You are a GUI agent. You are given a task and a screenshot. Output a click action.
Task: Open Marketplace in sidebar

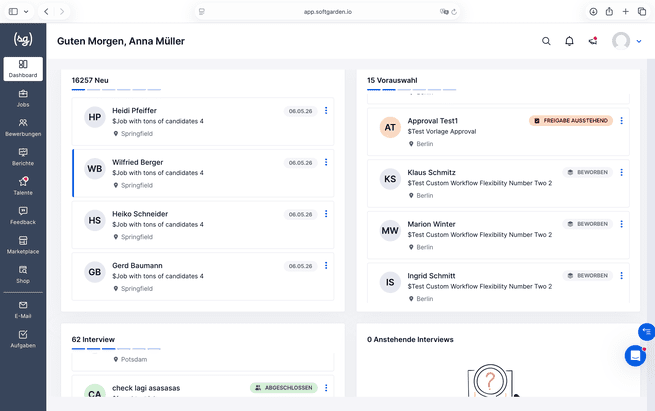click(x=23, y=245)
